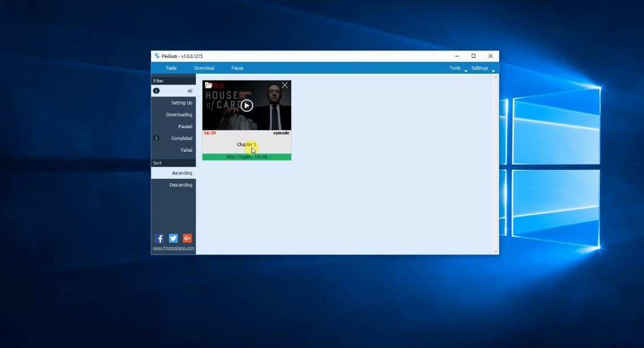This screenshot has height=348, width=644.
Task: Click the Download toolbar button
Action: tap(204, 68)
